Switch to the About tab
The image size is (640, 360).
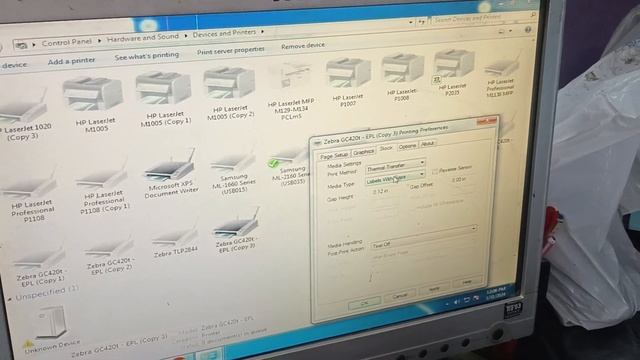[x=427, y=143]
